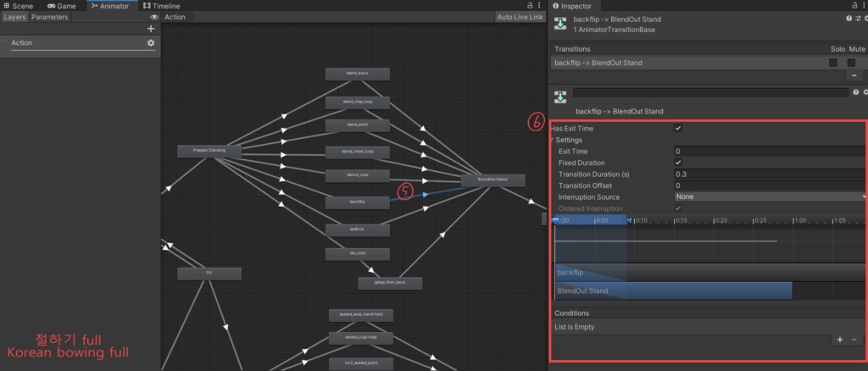The height and width of the screenshot is (371, 868).
Task: Open the Layers sub-tab in Animator
Action: pyautogui.click(x=14, y=17)
